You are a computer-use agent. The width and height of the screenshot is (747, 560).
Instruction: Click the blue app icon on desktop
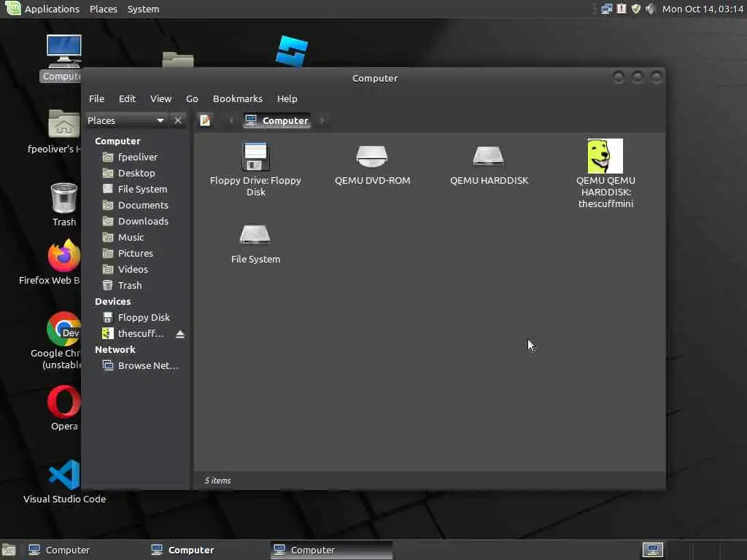(292, 51)
